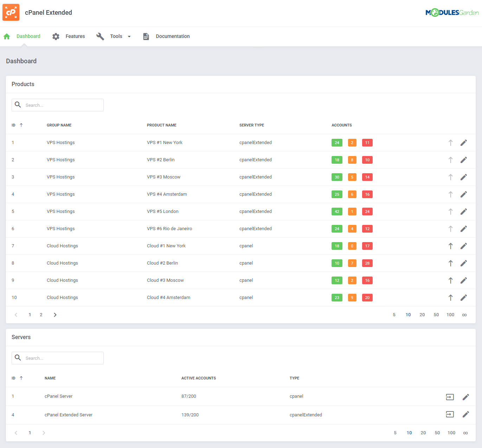Open the Dashboard menu tab
This screenshot has width=482, height=448.
pos(28,36)
